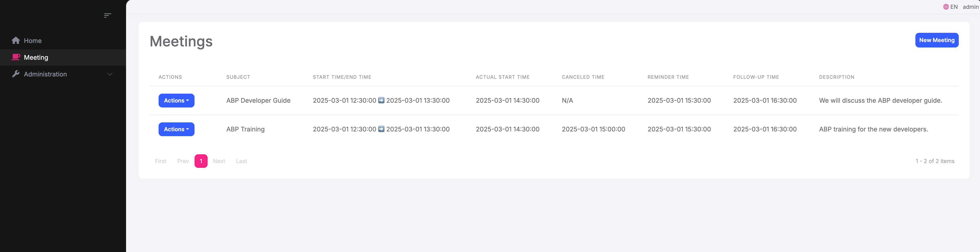Click the Next page link

pyautogui.click(x=219, y=161)
